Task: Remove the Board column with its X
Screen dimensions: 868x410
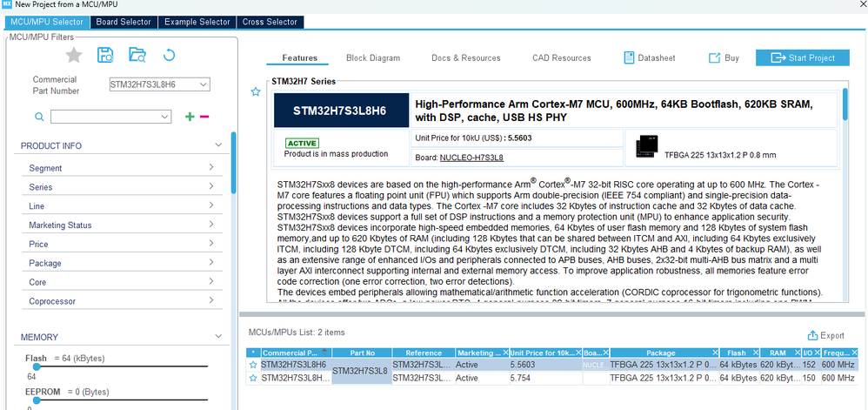Action: (x=605, y=353)
